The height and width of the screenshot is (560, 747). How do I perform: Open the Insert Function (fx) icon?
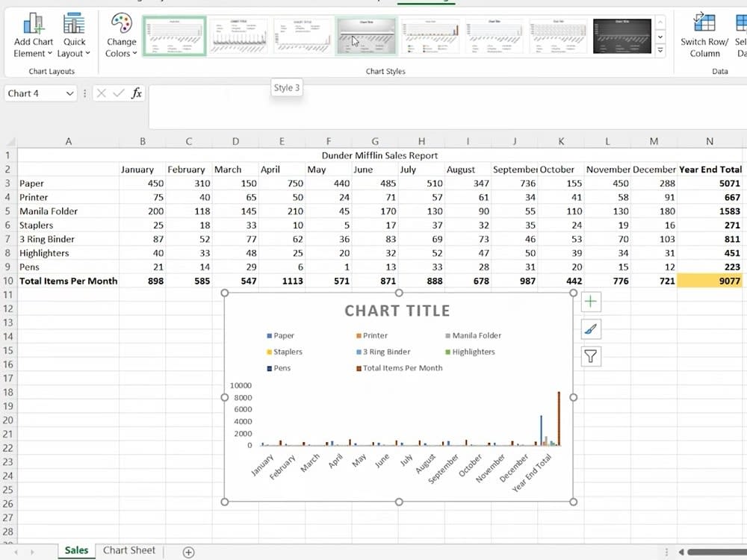coord(136,93)
